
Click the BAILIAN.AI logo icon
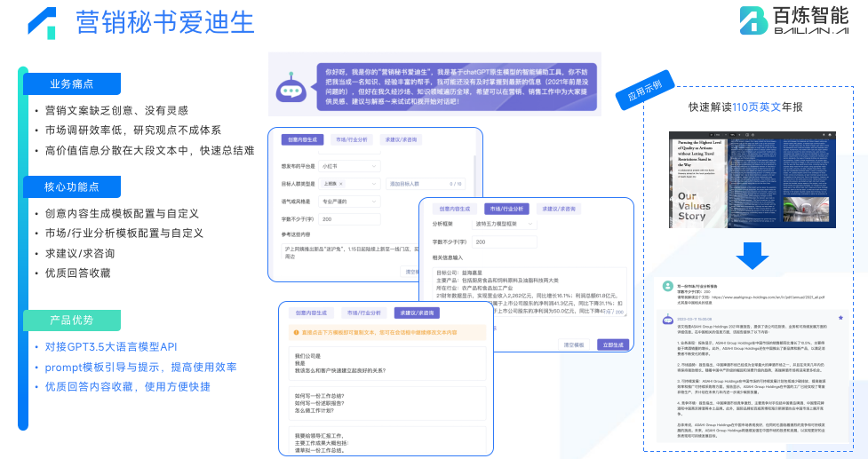click(754, 20)
